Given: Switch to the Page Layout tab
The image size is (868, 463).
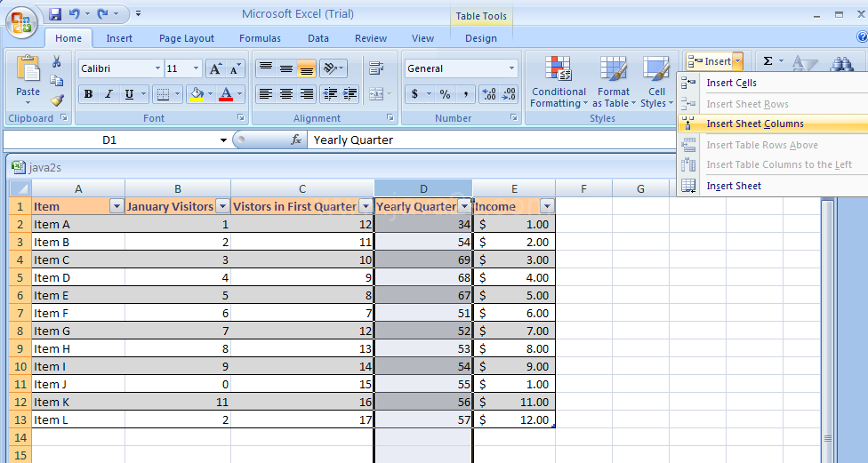Looking at the screenshot, I should coord(187,38).
